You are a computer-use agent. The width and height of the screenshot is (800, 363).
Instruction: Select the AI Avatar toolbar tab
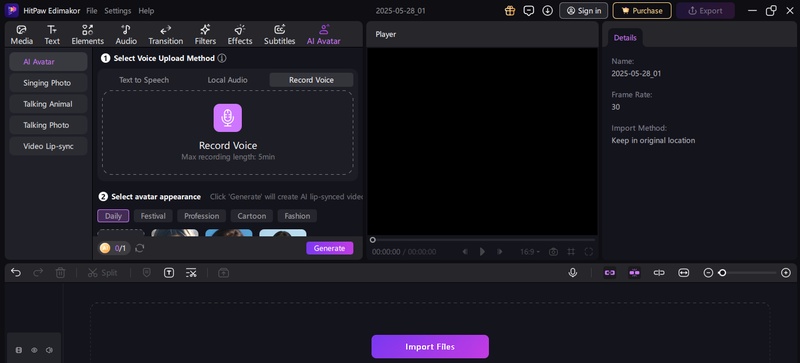tap(323, 35)
